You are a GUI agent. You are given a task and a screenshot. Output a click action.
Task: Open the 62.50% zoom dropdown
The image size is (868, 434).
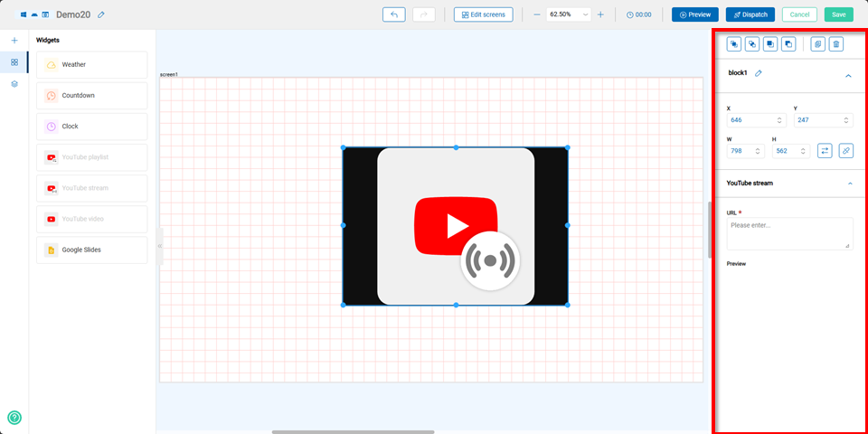(x=568, y=14)
